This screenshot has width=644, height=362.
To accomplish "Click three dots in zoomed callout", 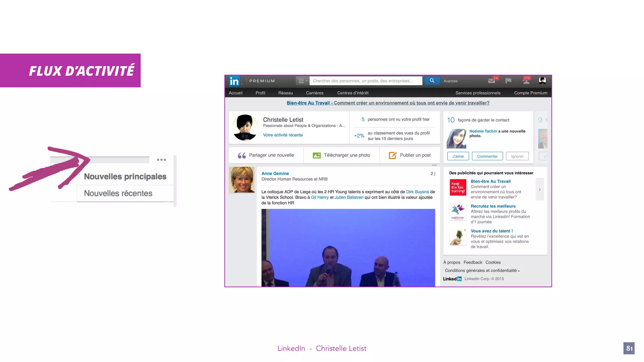I will pyautogui.click(x=161, y=160).
